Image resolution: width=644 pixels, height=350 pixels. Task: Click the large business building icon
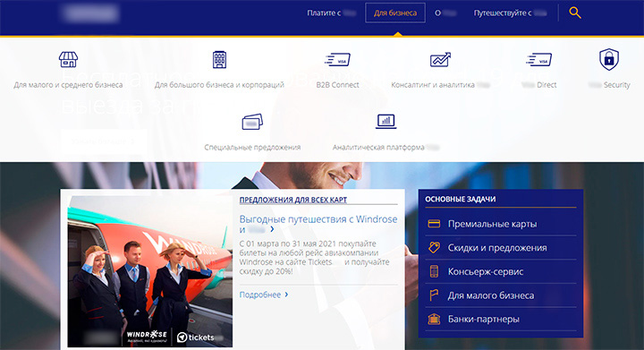219,60
